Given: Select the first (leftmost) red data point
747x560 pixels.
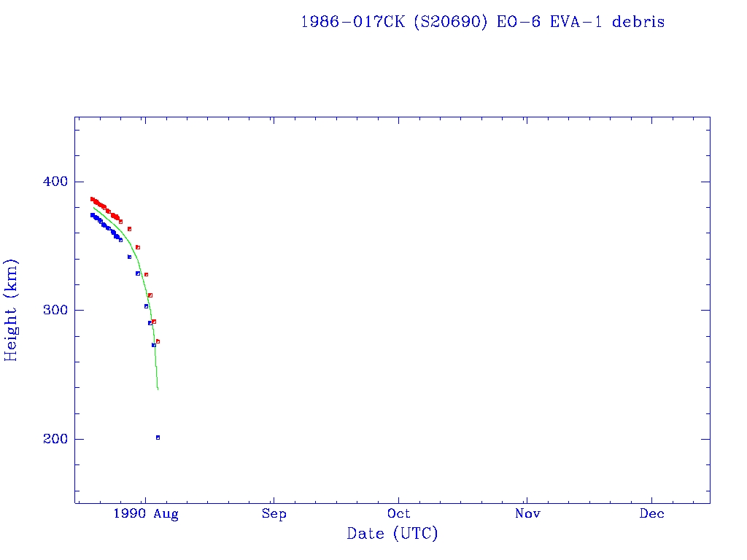Looking at the screenshot, I should point(92,198).
